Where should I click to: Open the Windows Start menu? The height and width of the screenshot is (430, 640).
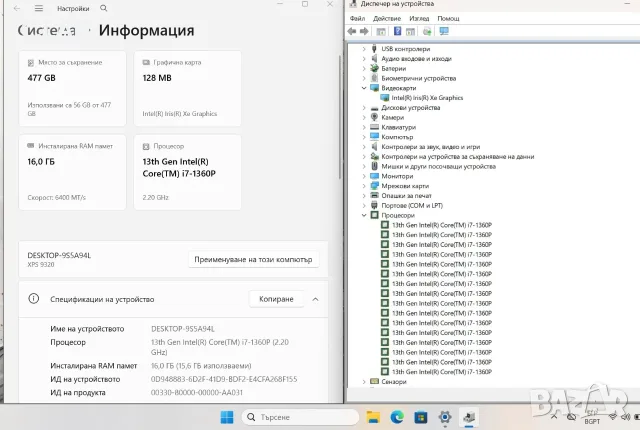[227, 417]
